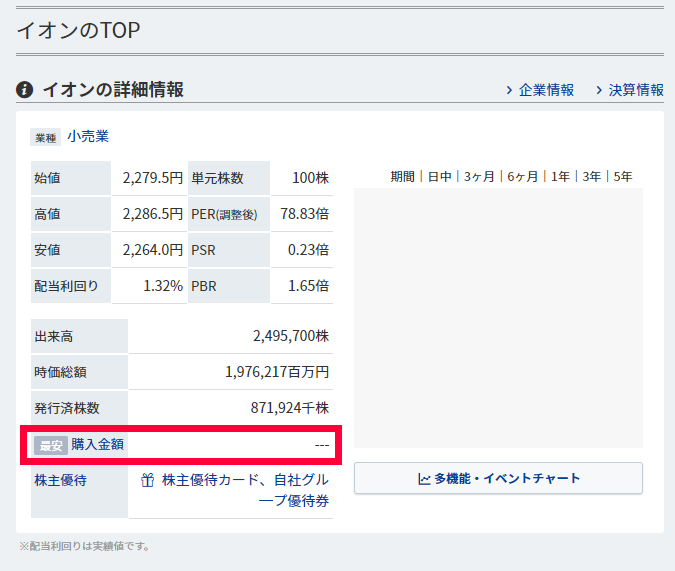The width and height of the screenshot is (675, 571).
Task: Select the 6ヶ月 chart period
Action: 522,177
